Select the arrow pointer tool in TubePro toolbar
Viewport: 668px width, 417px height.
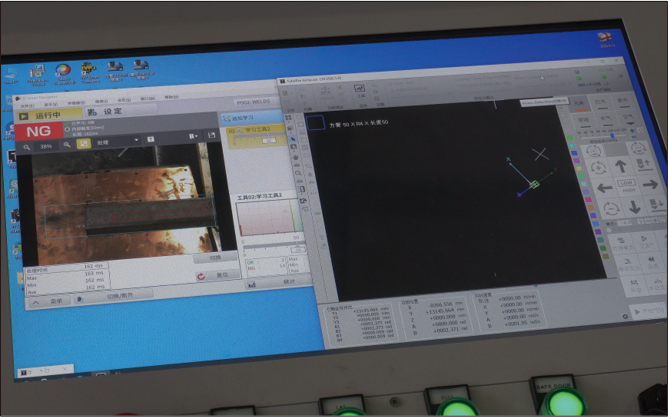point(293,140)
